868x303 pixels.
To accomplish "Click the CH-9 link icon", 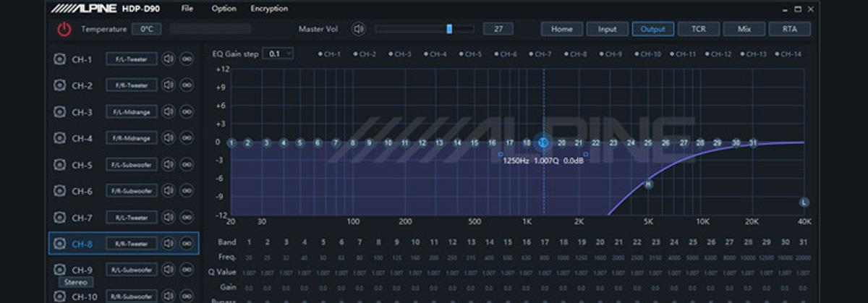I will pyautogui.click(x=187, y=270).
